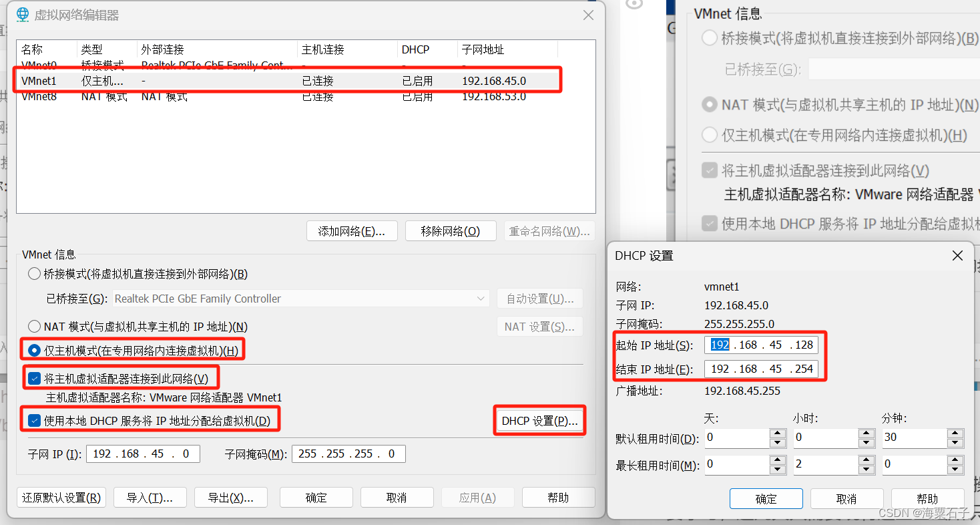The height and width of the screenshot is (525, 980).
Task: Click the 结束 IP 地址 input field
Action: coord(761,369)
